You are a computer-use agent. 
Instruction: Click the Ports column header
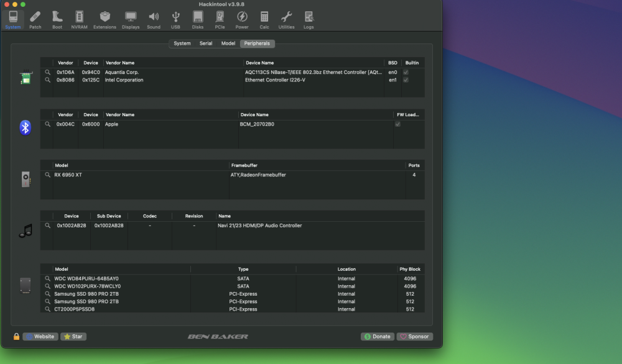(414, 165)
